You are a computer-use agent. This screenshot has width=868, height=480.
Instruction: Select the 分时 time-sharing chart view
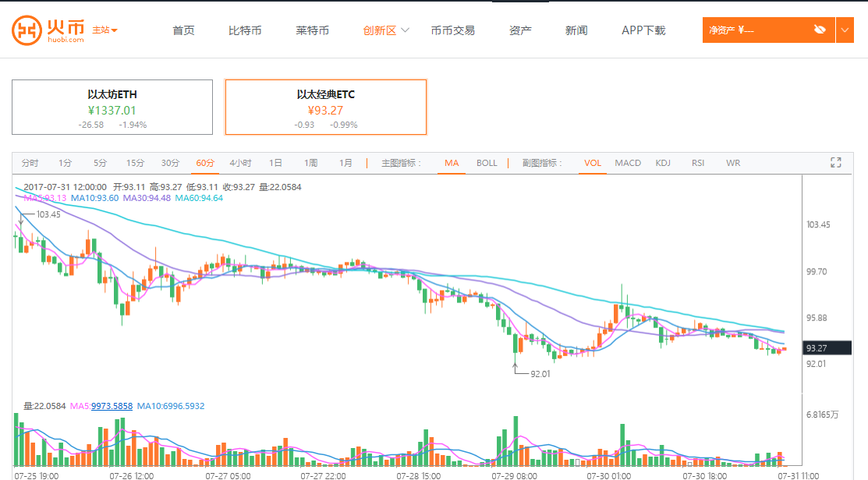coord(30,163)
